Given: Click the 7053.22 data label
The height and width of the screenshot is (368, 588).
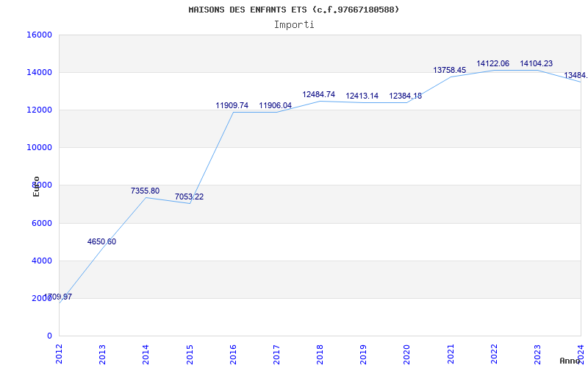Looking at the screenshot, I should click(x=189, y=197).
